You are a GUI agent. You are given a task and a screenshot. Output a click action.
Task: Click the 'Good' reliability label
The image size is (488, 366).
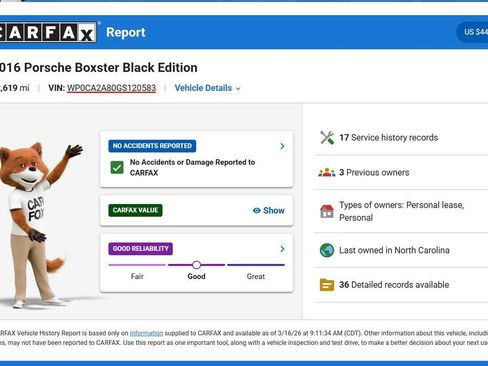tap(196, 276)
